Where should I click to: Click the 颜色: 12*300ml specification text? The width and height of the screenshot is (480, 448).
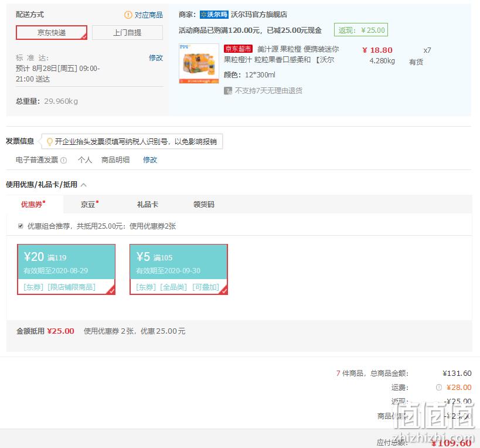pos(250,74)
